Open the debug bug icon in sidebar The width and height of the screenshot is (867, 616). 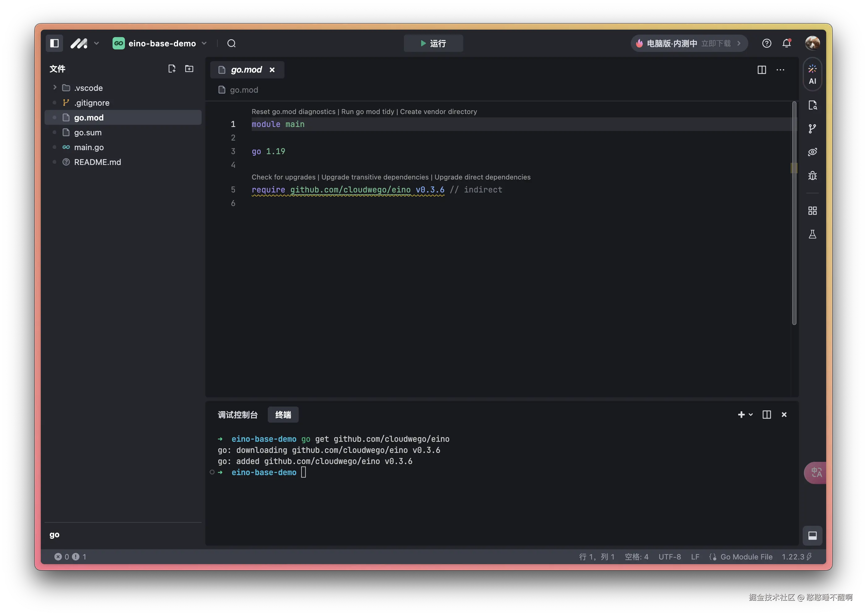click(812, 175)
